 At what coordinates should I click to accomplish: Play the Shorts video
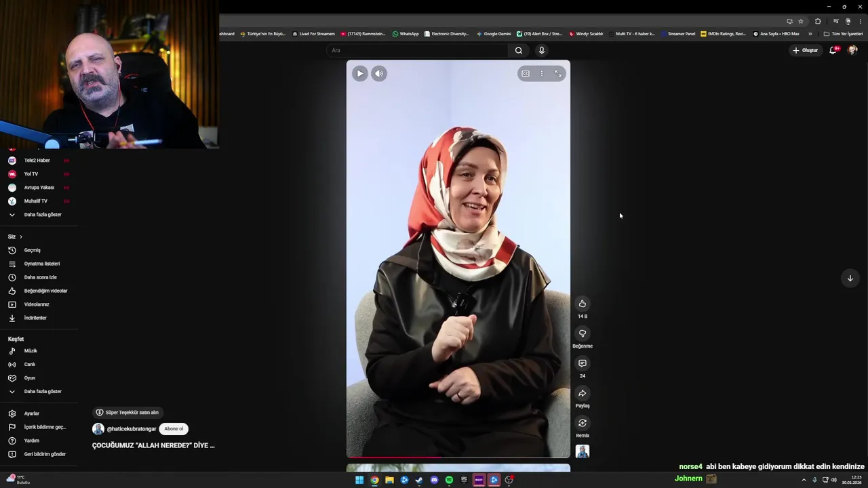pos(359,73)
